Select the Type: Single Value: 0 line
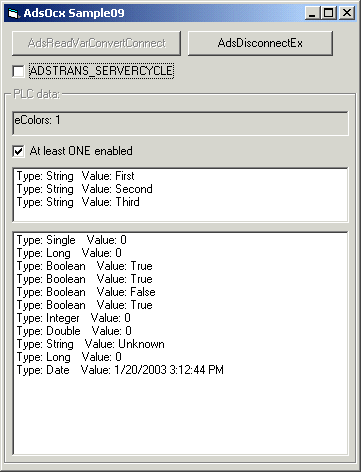 [72, 240]
